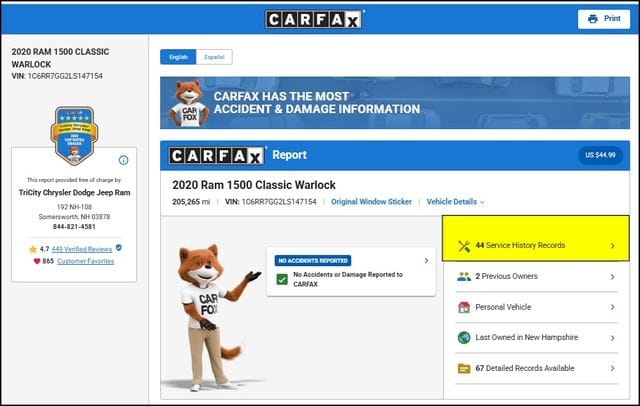Click the top-rated dealer badge icon
The width and height of the screenshot is (640, 406).
[x=74, y=135]
